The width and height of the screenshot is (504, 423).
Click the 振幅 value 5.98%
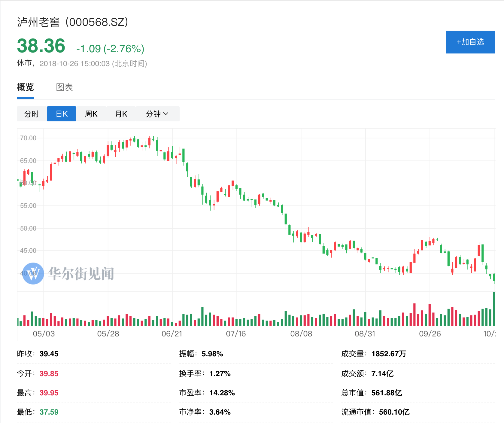pyautogui.click(x=212, y=354)
